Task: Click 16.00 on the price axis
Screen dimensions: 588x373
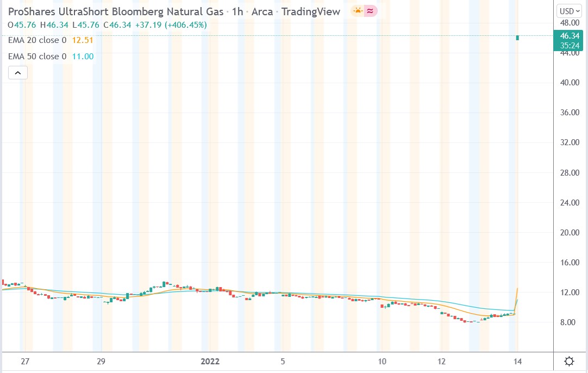Action: [570, 262]
